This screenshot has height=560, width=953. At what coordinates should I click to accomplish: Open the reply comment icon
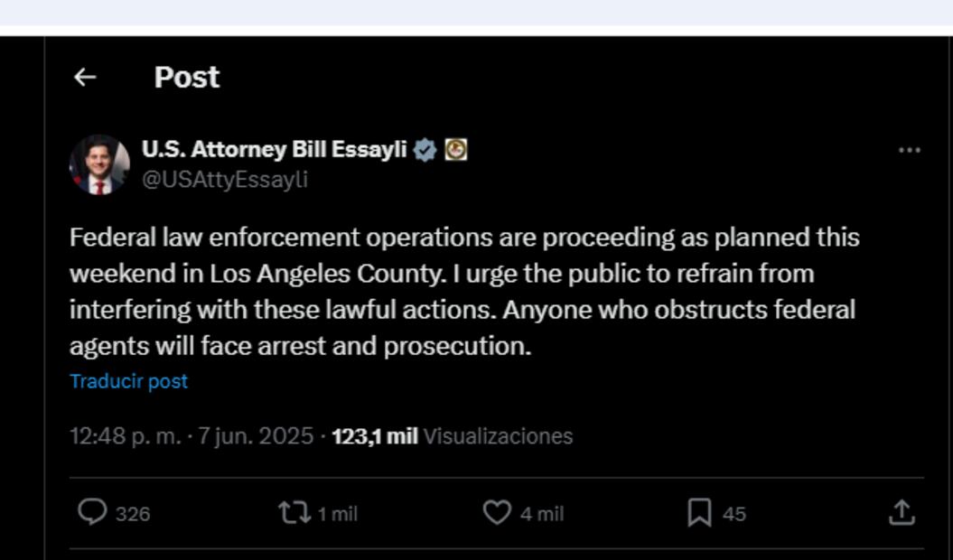92,513
